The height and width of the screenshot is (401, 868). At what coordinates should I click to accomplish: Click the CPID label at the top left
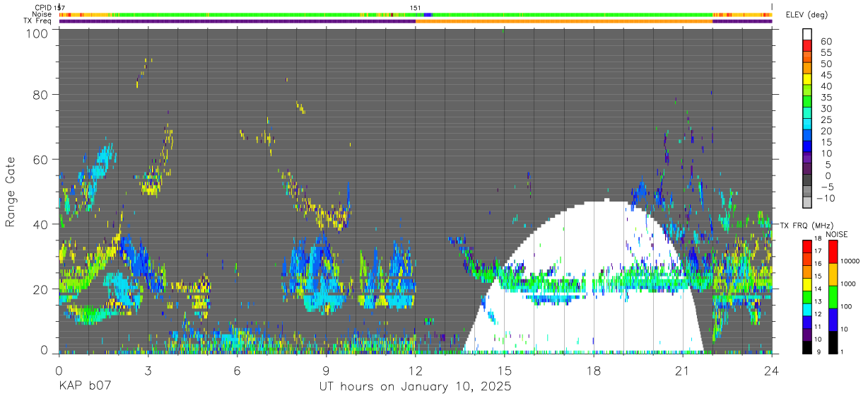(44, 8)
